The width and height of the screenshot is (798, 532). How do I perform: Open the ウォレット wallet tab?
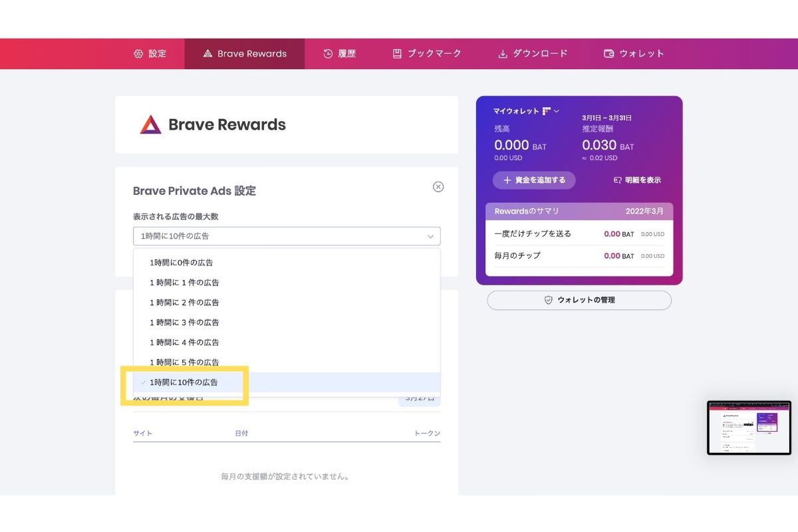[x=634, y=54]
